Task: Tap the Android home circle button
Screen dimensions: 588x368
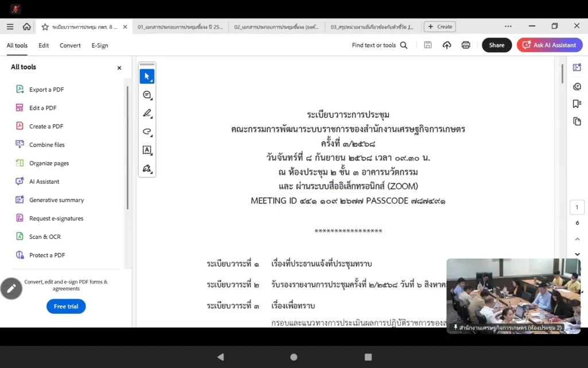Action: [294, 356]
